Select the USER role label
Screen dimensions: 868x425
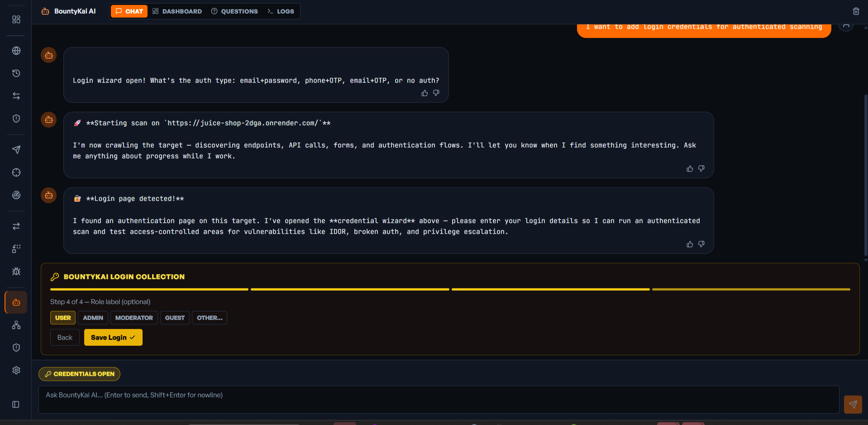63,318
